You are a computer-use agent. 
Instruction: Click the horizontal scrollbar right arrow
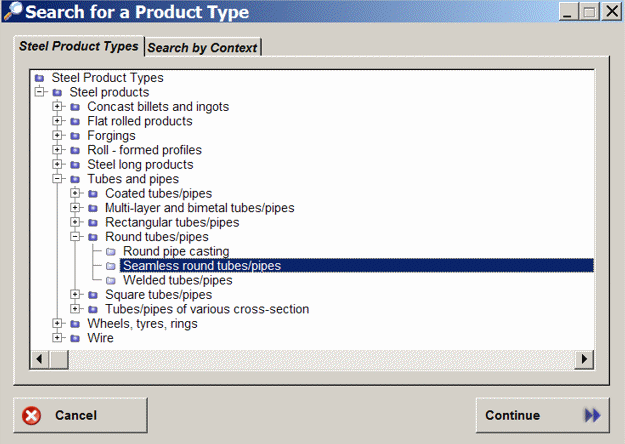coord(584,358)
